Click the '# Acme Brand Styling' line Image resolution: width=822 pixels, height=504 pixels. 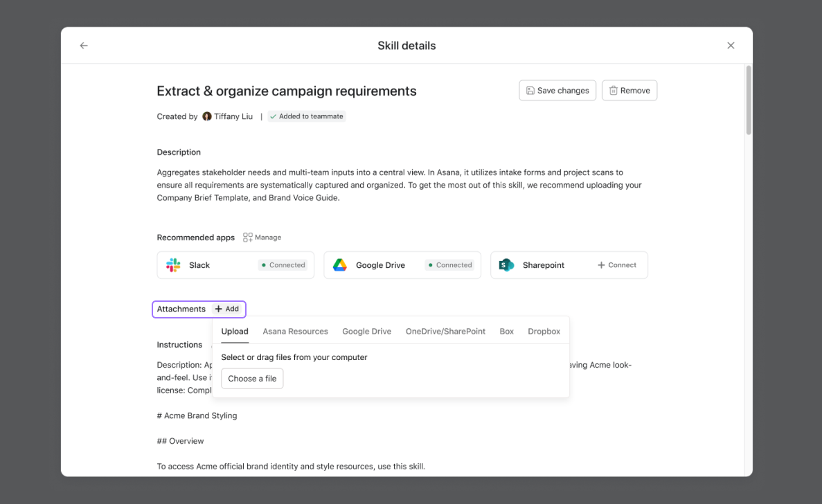197,416
